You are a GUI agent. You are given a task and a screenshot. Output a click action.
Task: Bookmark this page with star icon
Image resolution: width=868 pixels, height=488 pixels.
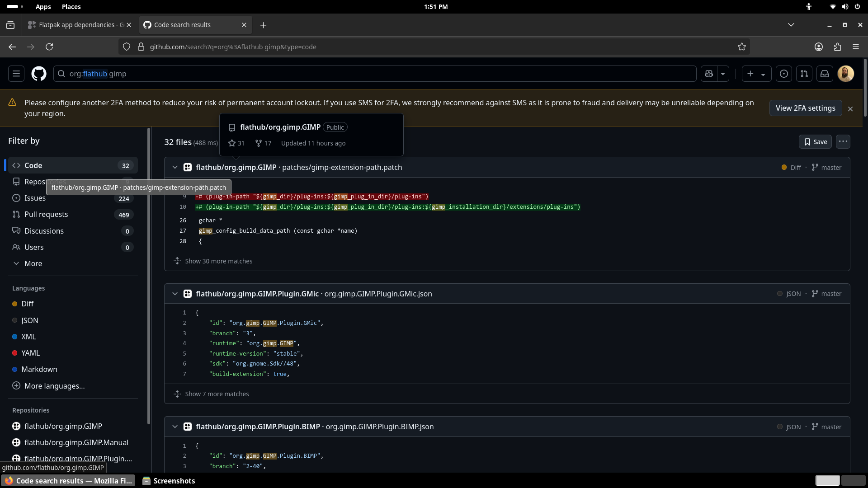[x=742, y=47]
